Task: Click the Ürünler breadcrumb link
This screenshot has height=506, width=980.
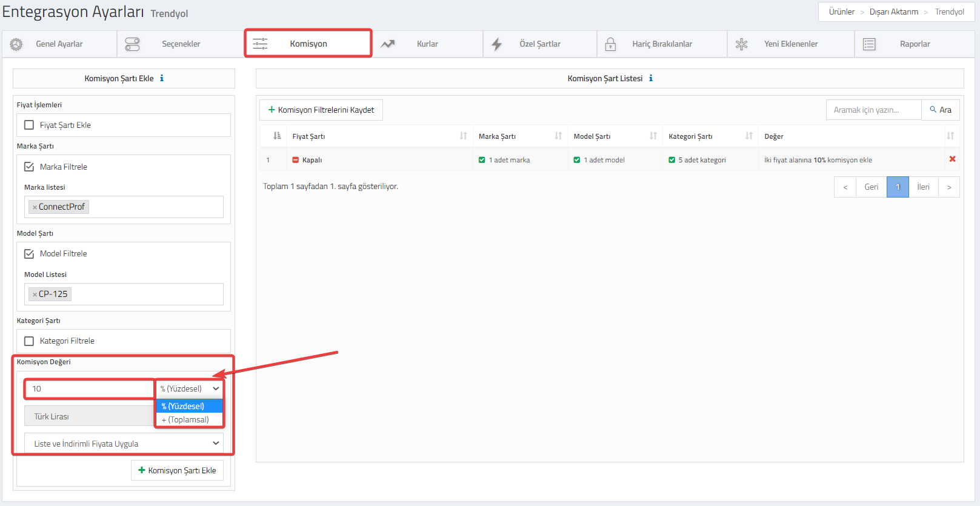Action: click(x=841, y=12)
